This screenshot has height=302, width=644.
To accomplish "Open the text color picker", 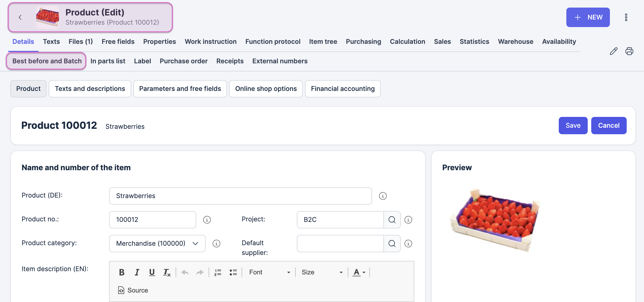I will 359,272.
